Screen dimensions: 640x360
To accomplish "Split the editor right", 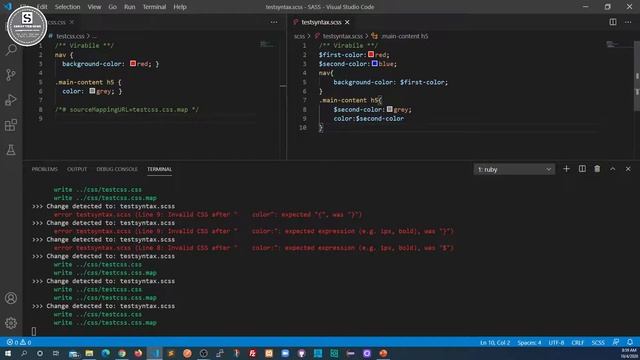I will (x=613, y=22).
